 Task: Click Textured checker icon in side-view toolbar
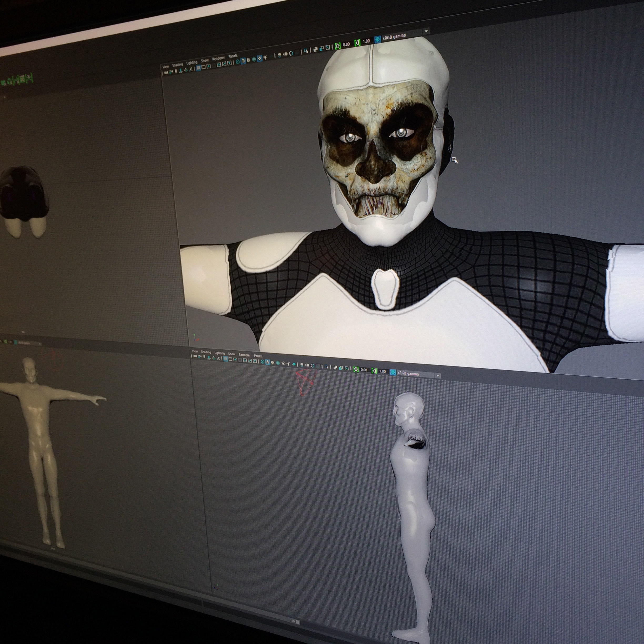[x=283, y=363]
